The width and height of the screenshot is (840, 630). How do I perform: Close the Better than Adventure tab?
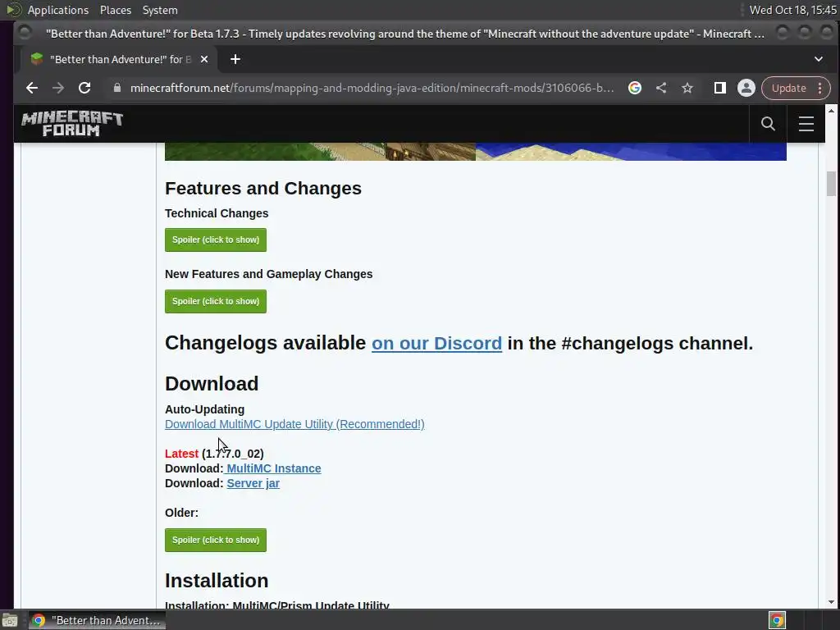pos(204,59)
